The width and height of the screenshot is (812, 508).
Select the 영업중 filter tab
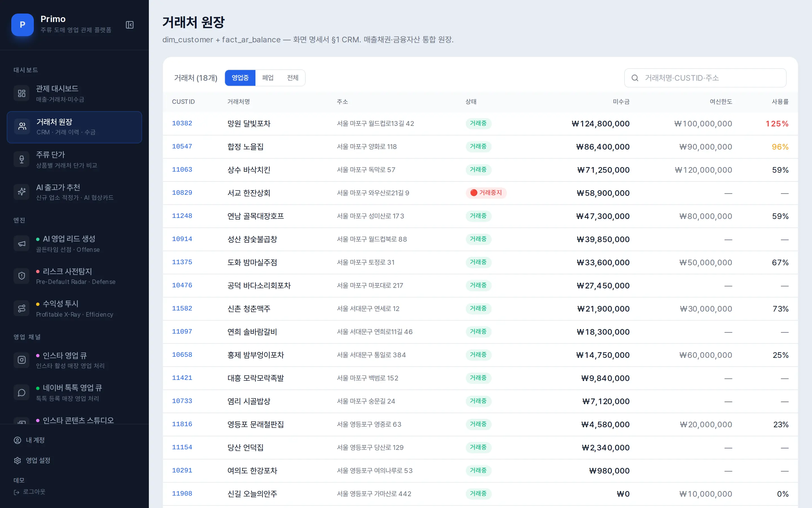[x=240, y=78]
